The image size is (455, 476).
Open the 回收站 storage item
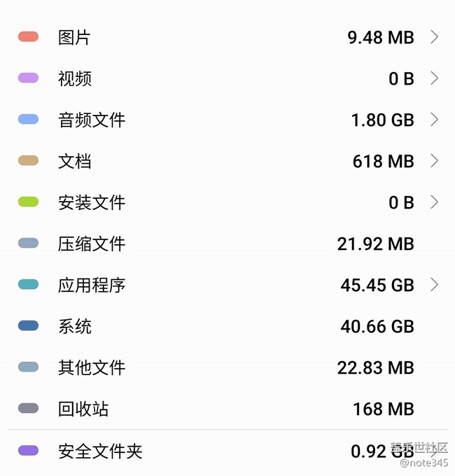pos(83,409)
